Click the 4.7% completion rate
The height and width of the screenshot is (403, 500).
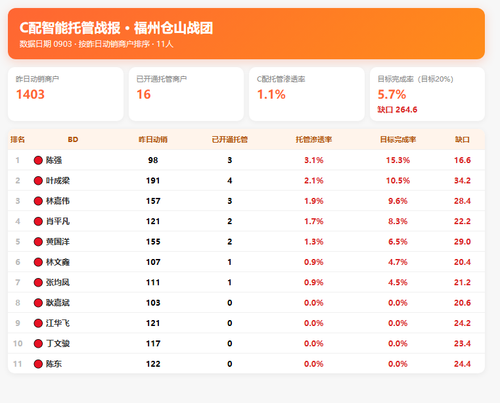click(398, 262)
